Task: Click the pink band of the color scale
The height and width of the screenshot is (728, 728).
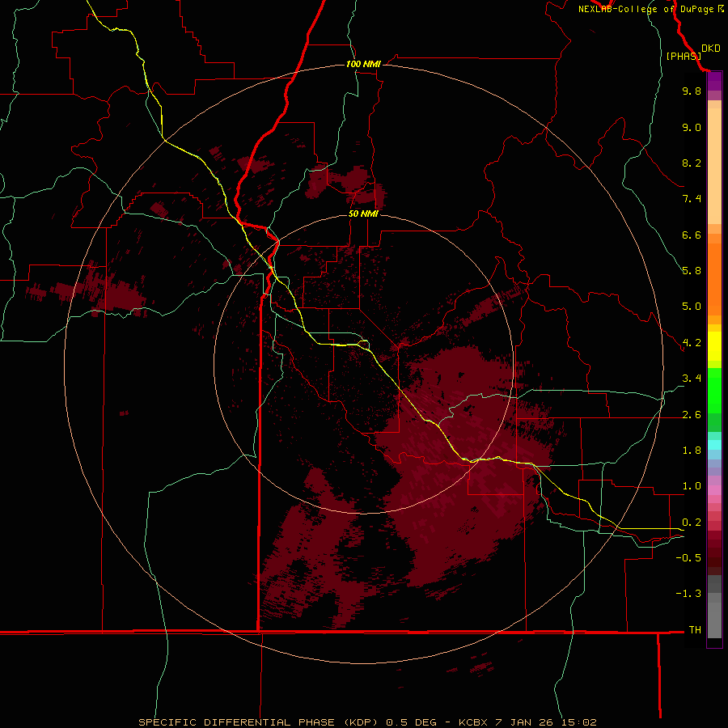Action: [x=714, y=490]
